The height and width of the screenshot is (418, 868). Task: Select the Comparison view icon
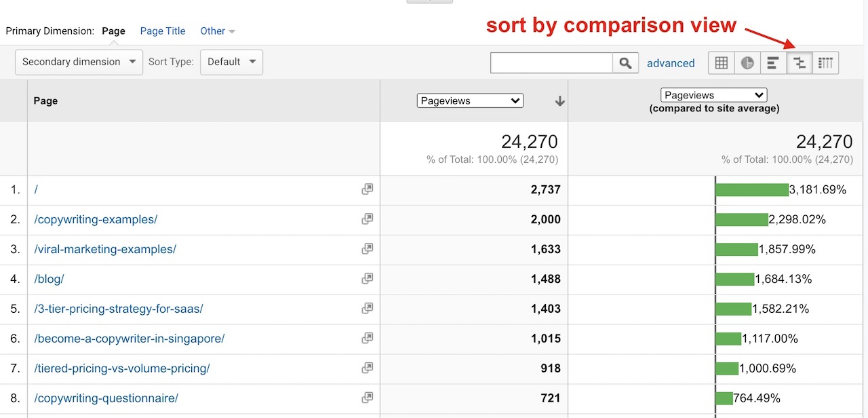(x=800, y=63)
